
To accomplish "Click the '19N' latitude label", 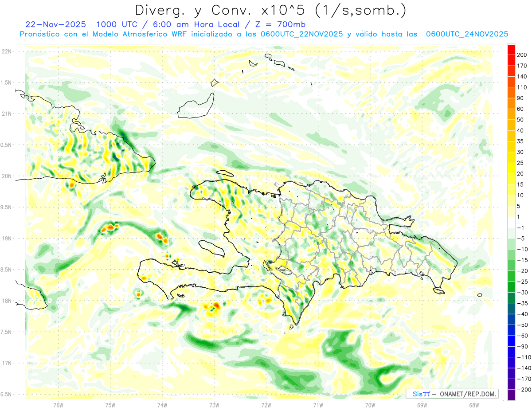I will [6, 239].
